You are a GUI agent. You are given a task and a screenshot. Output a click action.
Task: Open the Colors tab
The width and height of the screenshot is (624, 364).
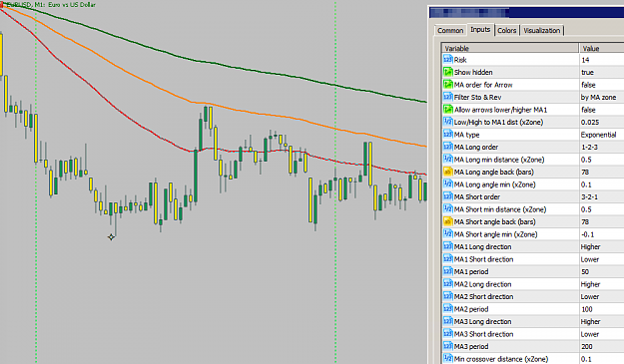click(506, 30)
